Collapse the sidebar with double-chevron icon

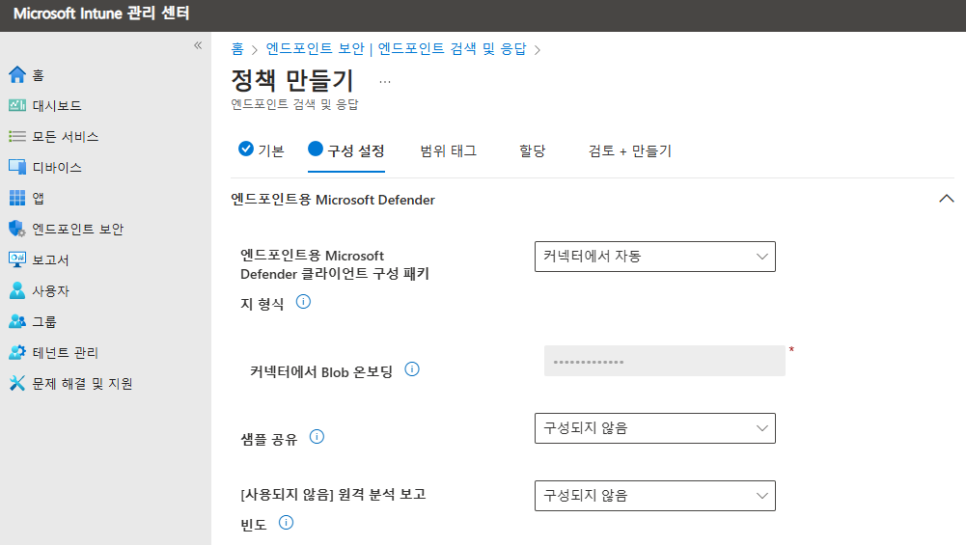point(198,45)
